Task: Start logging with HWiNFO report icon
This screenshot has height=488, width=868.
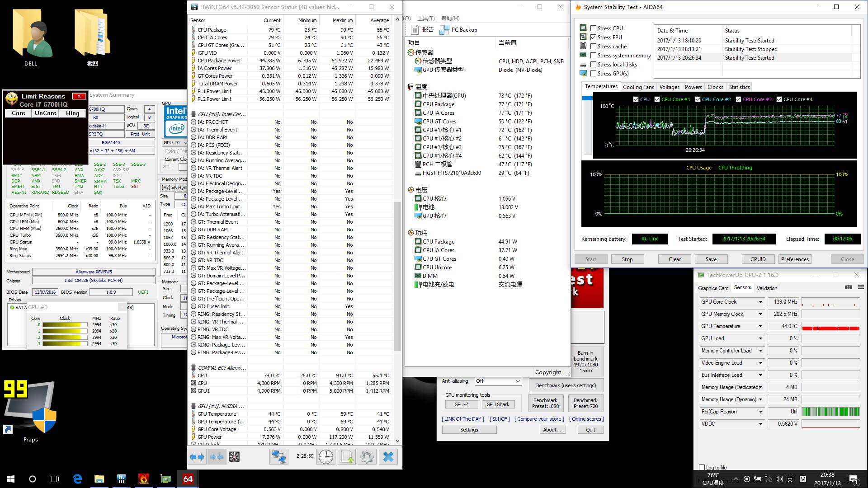Action: (346, 456)
